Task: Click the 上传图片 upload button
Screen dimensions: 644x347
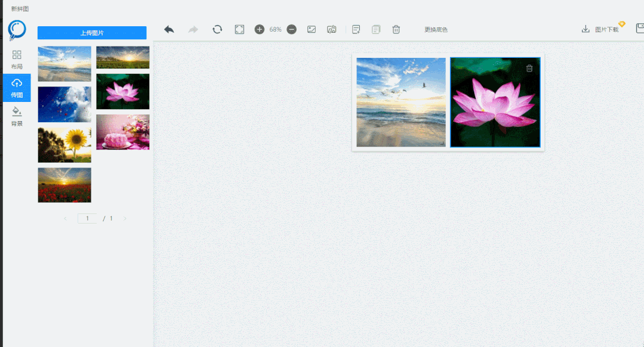Action: click(x=92, y=33)
